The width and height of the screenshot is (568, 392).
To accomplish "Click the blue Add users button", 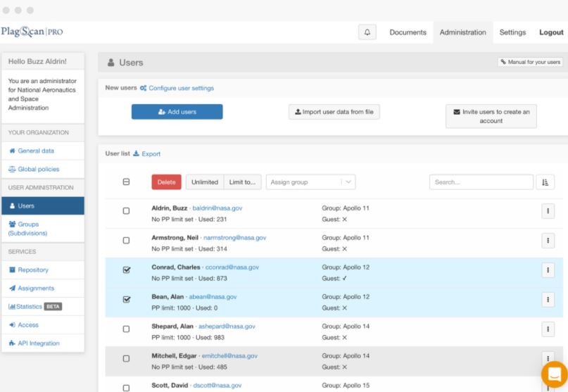I will click(177, 112).
